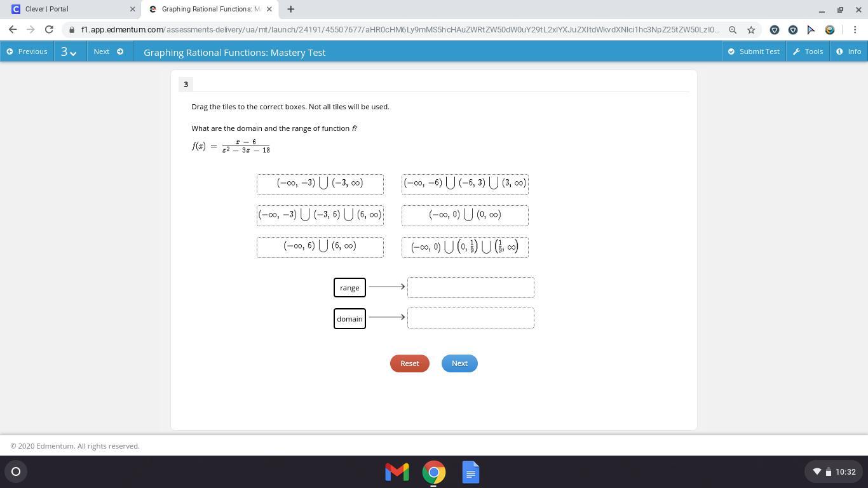Image resolution: width=868 pixels, height=488 pixels.
Task: Advance with the Next button in the header
Action: point(109,51)
